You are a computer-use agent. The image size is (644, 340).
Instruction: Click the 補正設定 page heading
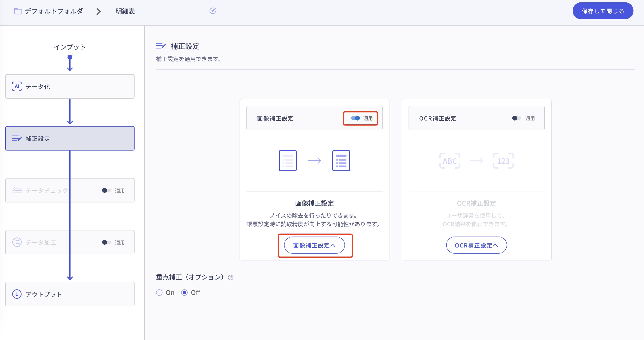pos(185,46)
